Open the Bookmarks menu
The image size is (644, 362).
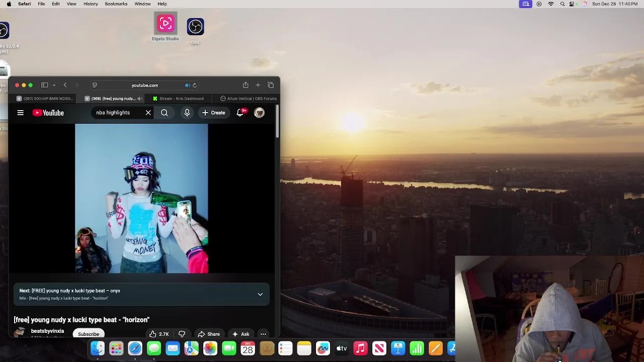tap(116, 4)
